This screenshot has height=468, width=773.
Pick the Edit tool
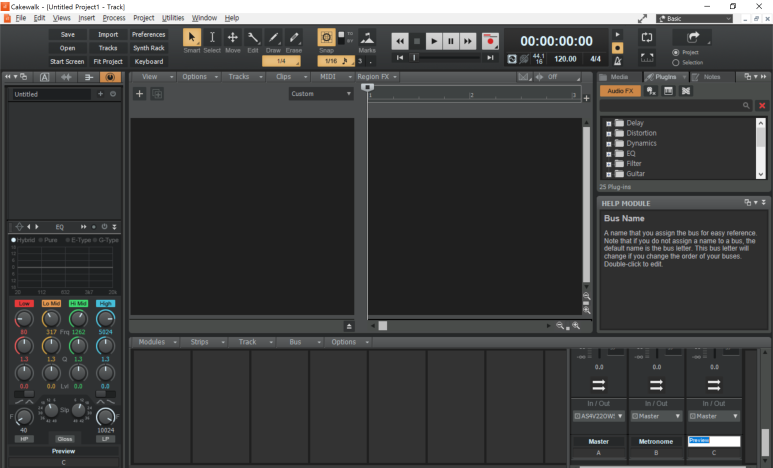coord(252,37)
